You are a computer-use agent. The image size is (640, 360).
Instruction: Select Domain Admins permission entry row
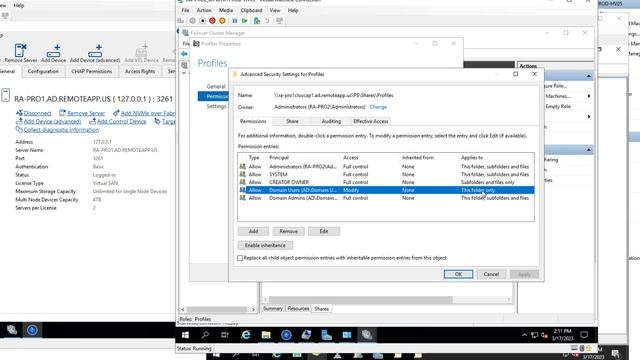coord(386,198)
